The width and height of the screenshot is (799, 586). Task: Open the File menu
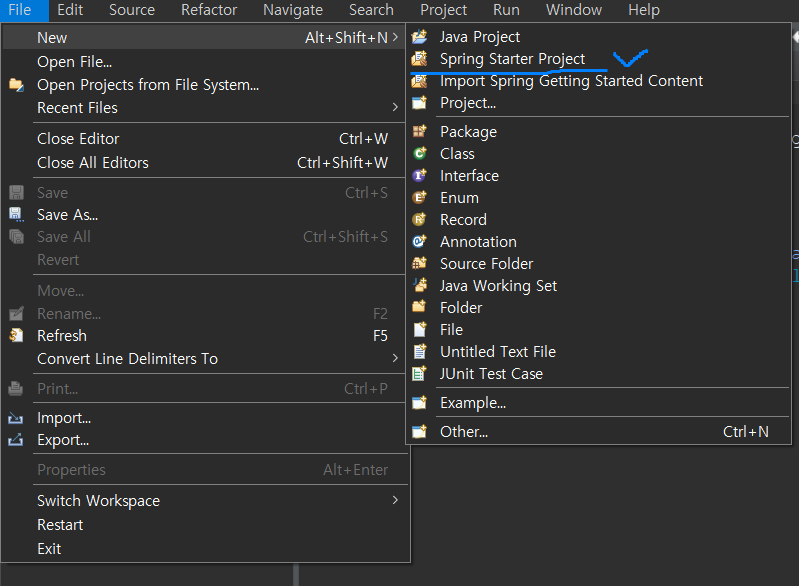click(x=20, y=10)
